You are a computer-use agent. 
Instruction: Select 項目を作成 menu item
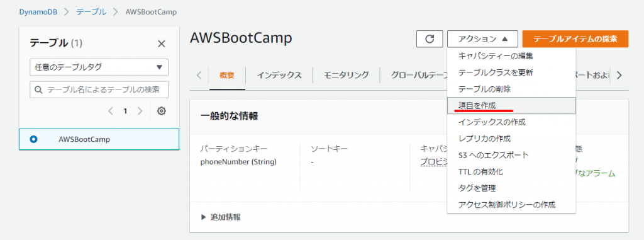pos(511,105)
